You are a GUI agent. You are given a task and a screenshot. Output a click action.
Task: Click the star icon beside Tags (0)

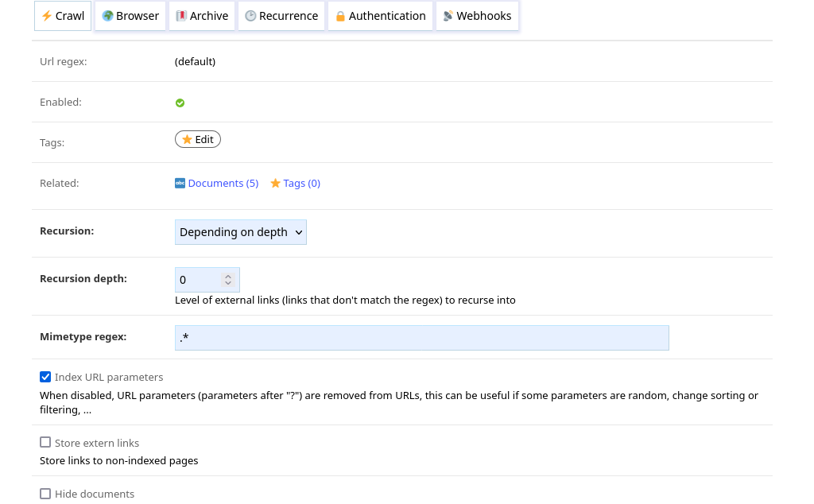275,183
